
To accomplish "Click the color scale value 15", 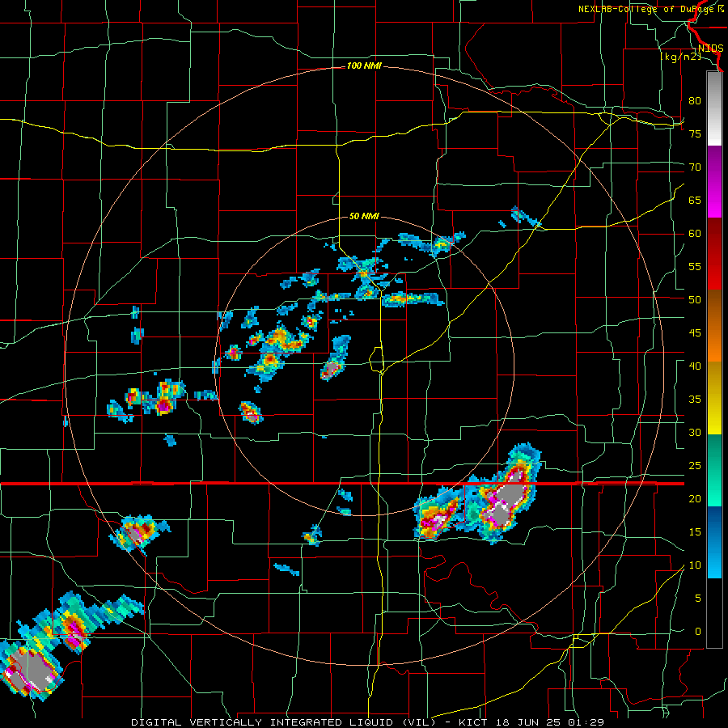I will click(x=695, y=532).
